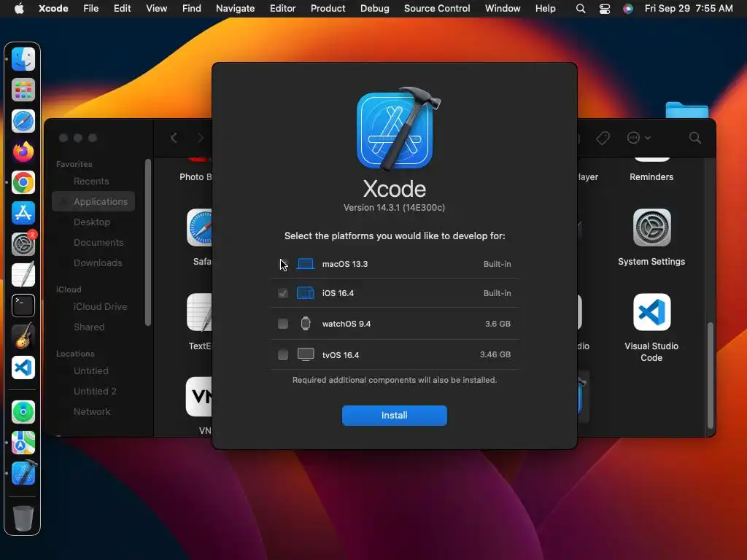Image resolution: width=747 pixels, height=560 pixels.
Task: Launch Firefox from the Dock
Action: click(x=23, y=152)
